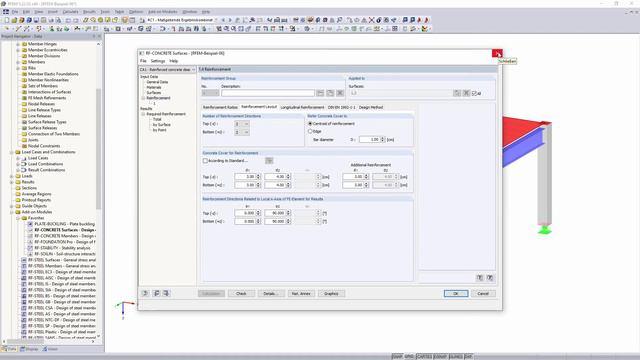
Task: Click the help icon at the dialog's bottom left
Action: (145, 293)
